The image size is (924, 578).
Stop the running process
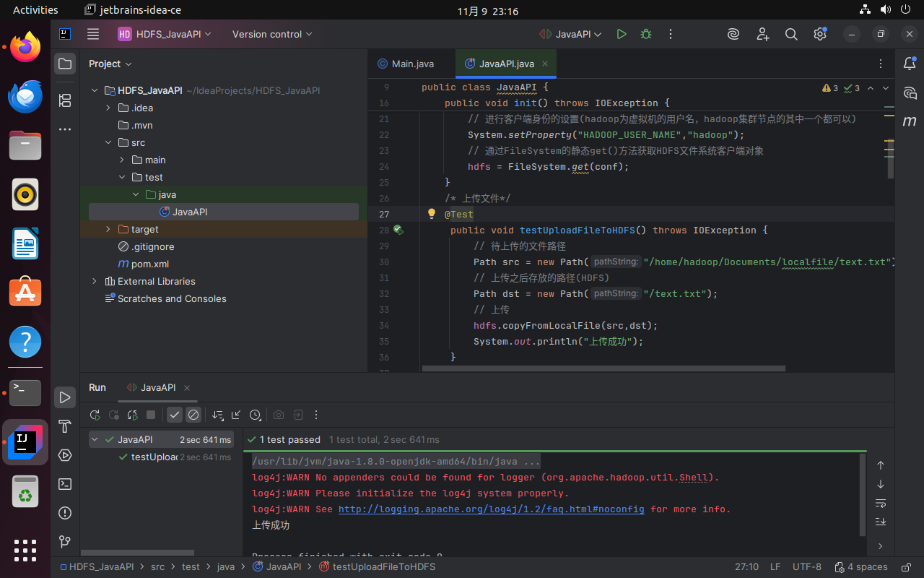point(151,415)
